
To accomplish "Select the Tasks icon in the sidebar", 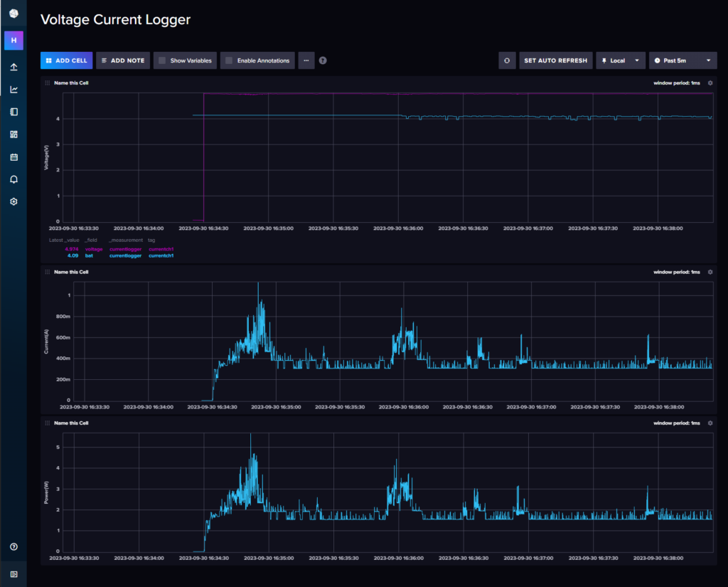I will [x=13, y=157].
